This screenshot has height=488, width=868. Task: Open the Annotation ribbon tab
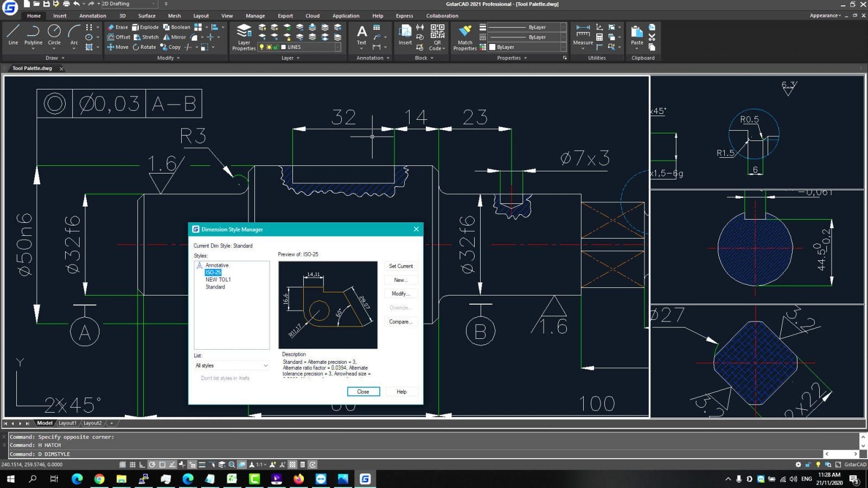click(x=93, y=16)
